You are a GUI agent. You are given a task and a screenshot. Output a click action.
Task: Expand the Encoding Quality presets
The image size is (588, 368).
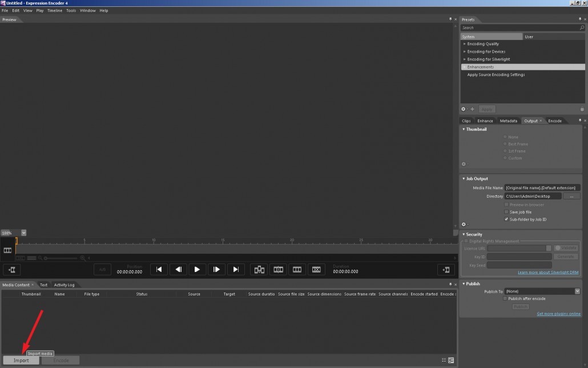[464, 43]
